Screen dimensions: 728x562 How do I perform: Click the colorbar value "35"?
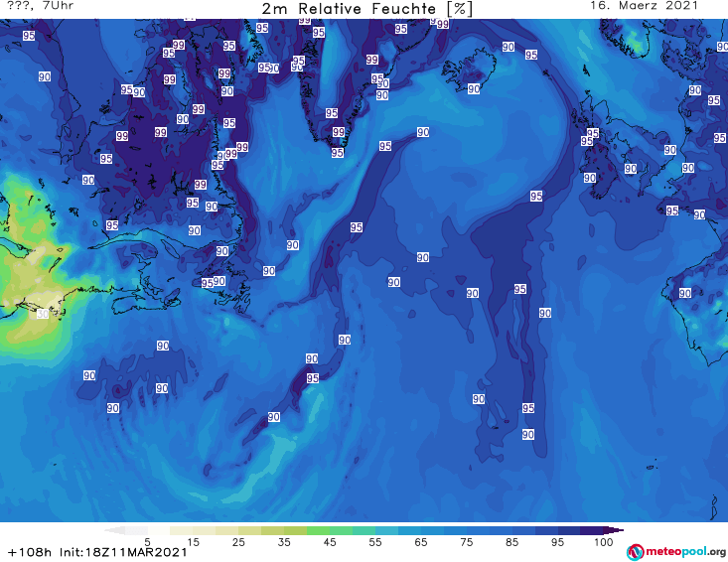tap(284, 542)
